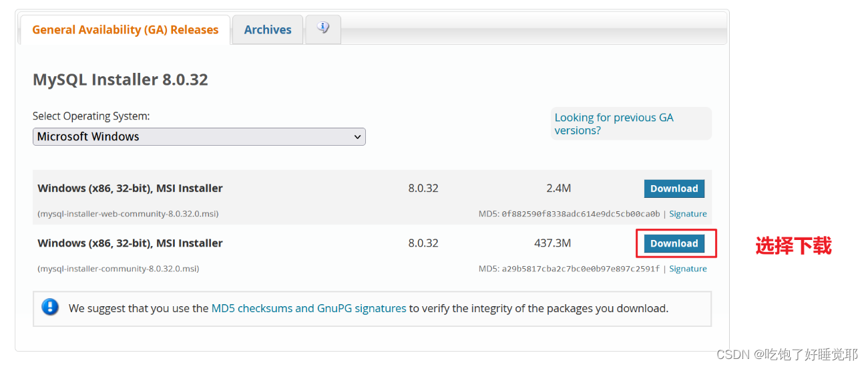Click the 2.4M file size value

click(x=558, y=189)
